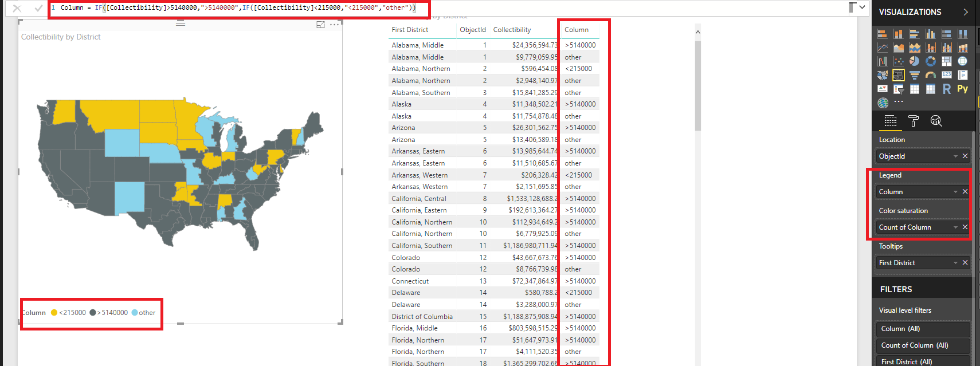Open import custom visual ellipsis menu

pos(898,101)
